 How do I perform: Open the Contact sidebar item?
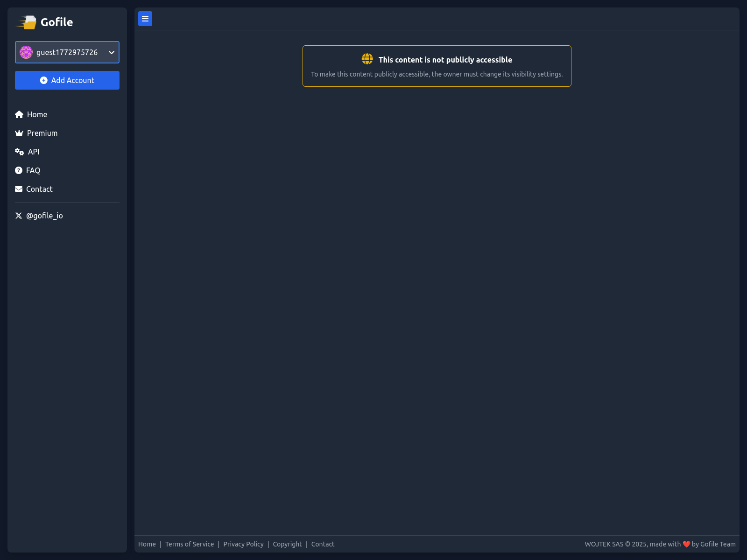pos(34,189)
